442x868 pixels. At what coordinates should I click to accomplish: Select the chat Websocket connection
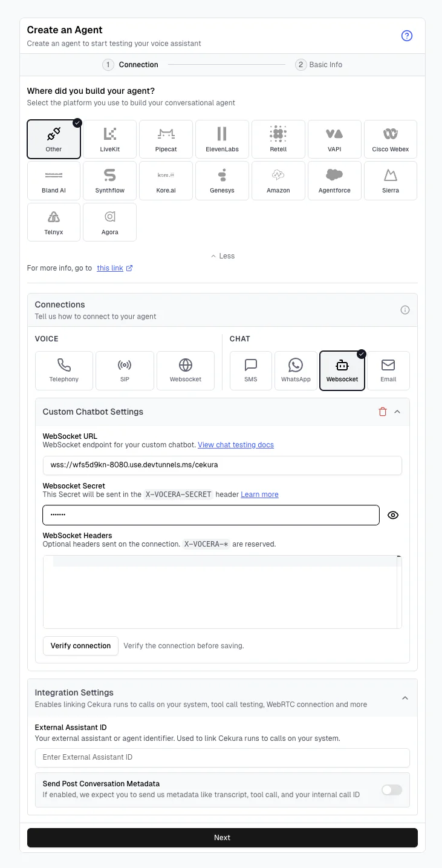pyautogui.click(x=342, y=370)
